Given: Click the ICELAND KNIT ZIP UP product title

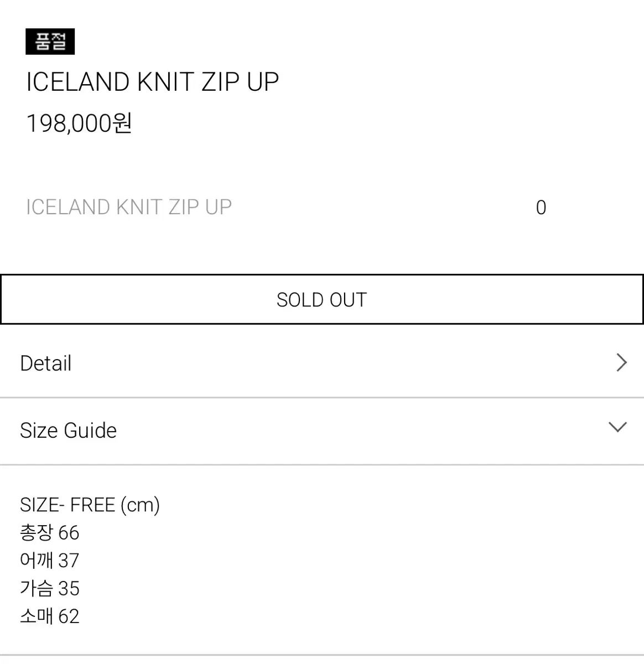Looking at the screenshot, I should coord(153,82).
